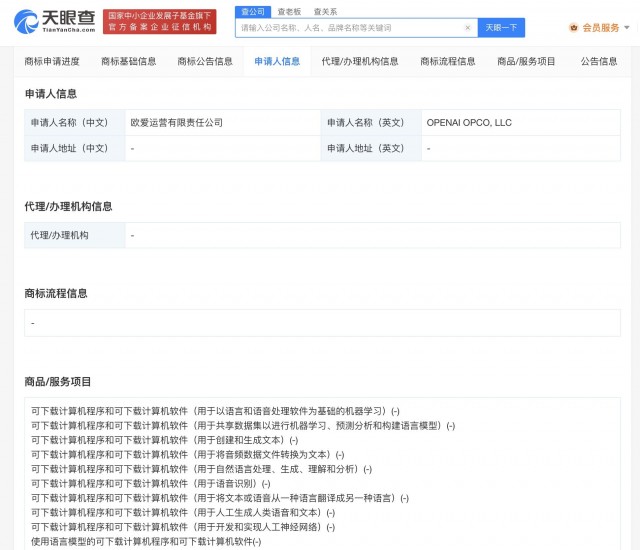
Task: Click the item about 机器学习 based on 语言和语音处理软件
Action: click(215, 411)
